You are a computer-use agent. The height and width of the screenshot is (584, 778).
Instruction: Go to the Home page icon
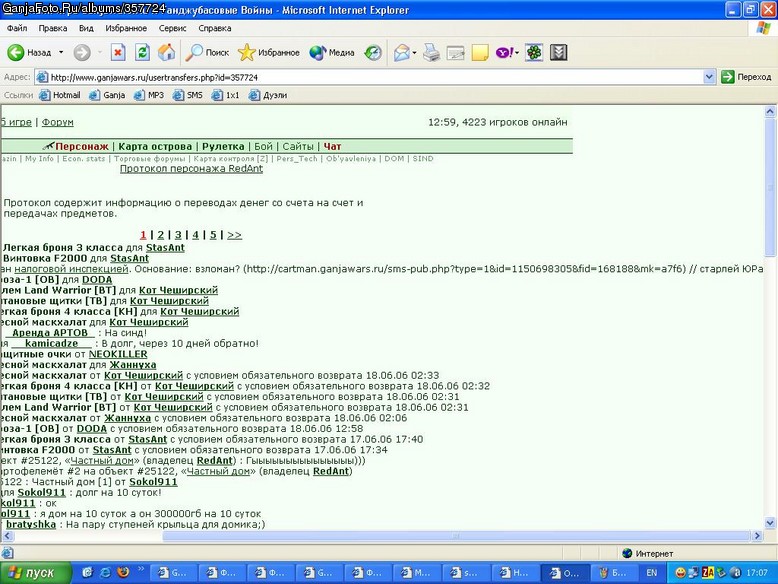[167, 52]
